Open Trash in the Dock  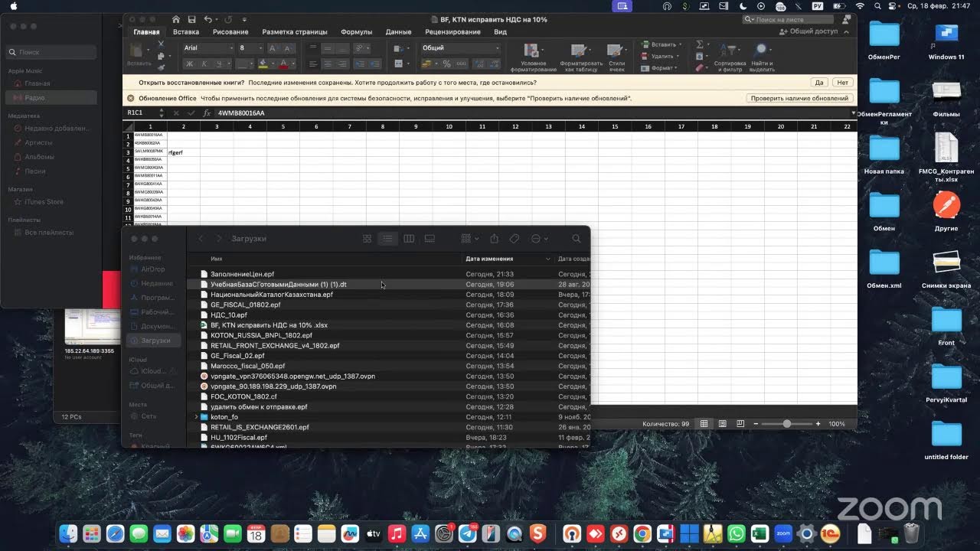911,533
